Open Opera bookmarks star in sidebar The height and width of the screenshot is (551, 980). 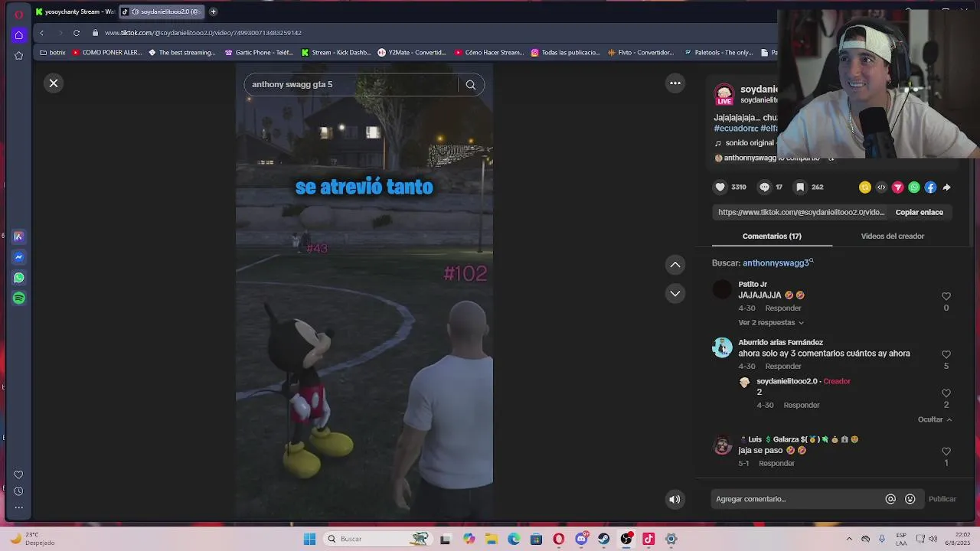pos(18,56)
